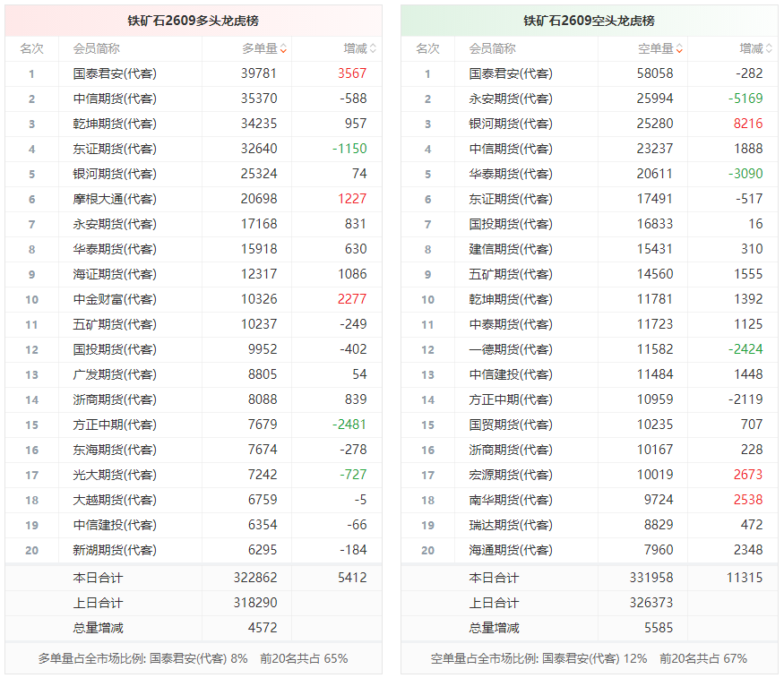Click 瑞达期货(代客) at rank 19
Image resolution: width=784 pixels, height=678 pixels.
(x=511, y=525)
